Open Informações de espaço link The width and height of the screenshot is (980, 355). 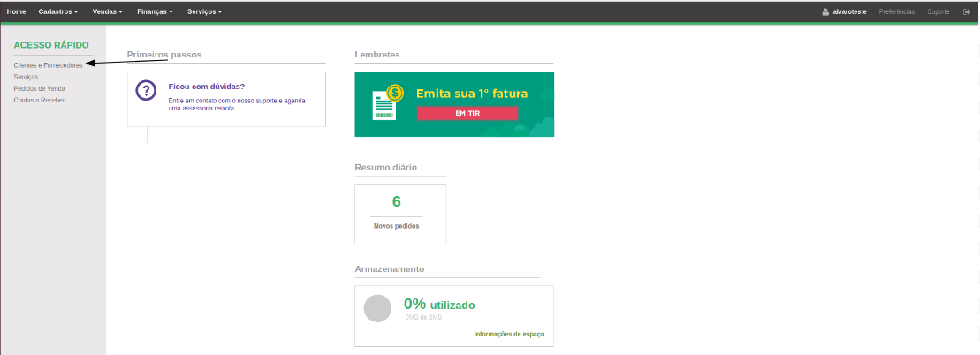click(x=509, y=335)
